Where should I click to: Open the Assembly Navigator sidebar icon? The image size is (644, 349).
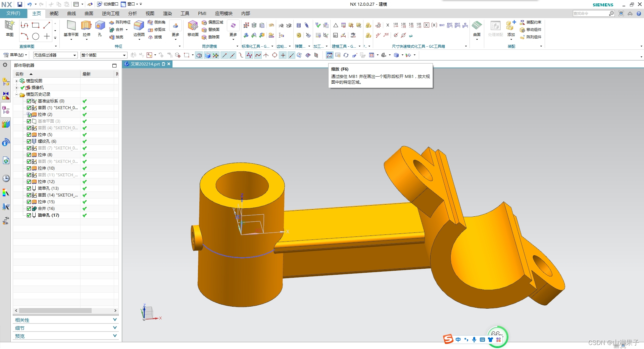point(6,82)
